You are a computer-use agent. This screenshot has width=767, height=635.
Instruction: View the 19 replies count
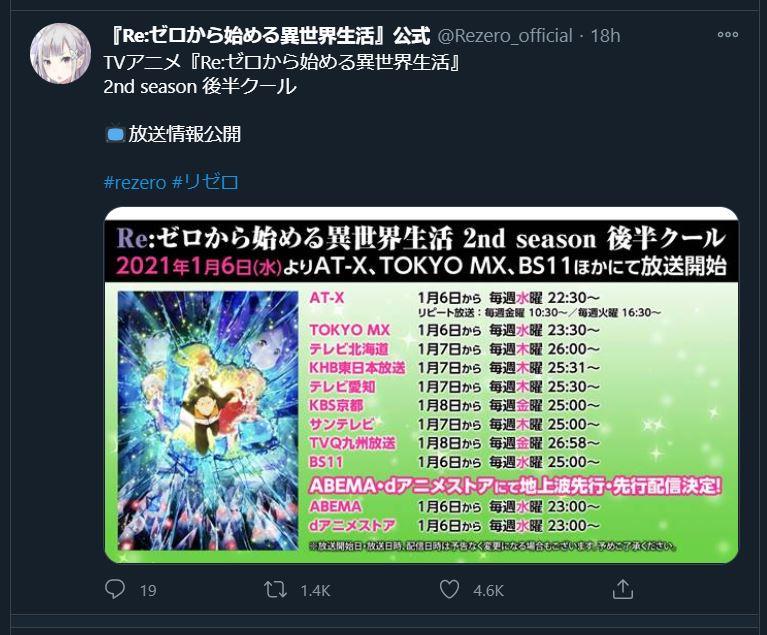click(148, 590)
